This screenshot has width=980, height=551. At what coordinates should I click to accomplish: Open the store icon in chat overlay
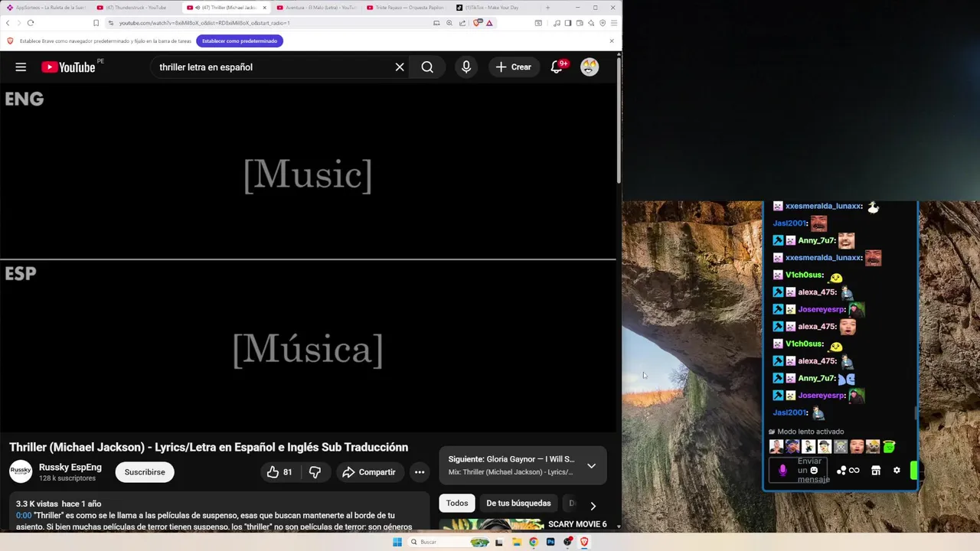pos(876,471)
